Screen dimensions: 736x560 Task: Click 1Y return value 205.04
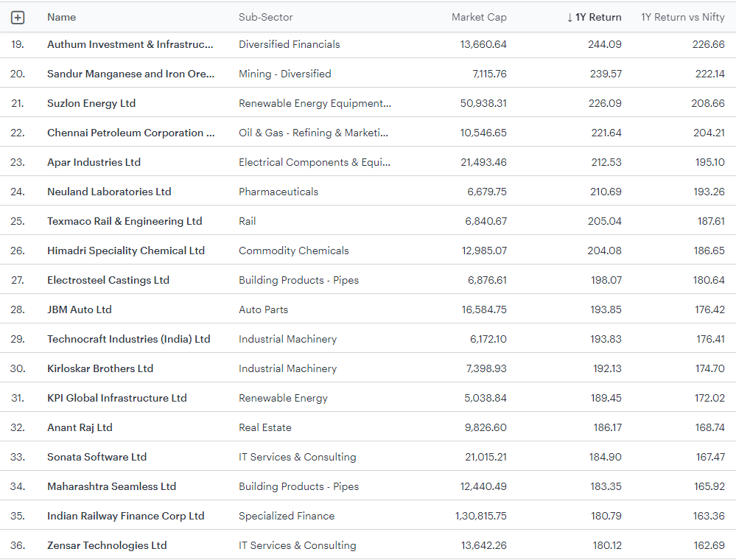[x=605, y=222]
